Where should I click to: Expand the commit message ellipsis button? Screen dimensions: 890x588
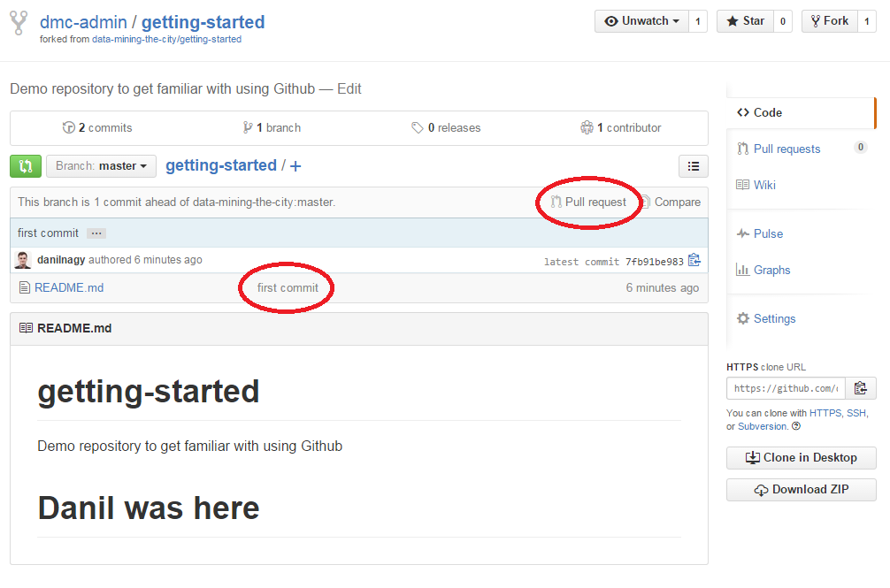(x=96, y=233)
